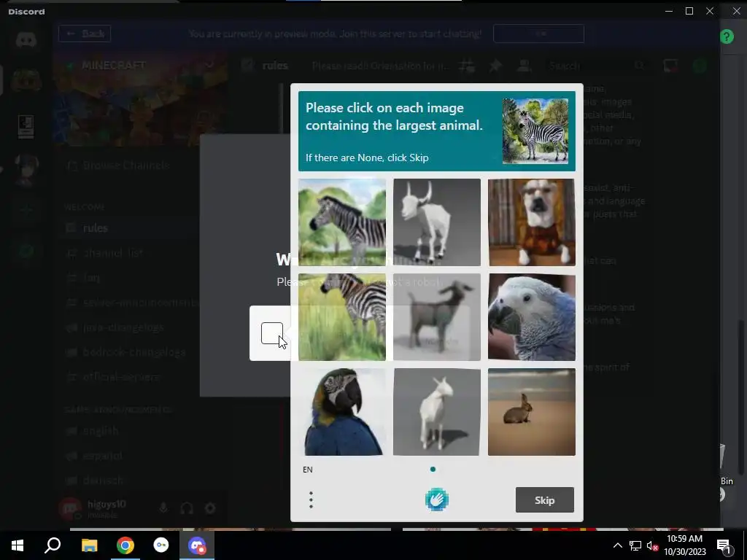Open the english channel in sidebar

pyautogui.click(x=101, y=431)
